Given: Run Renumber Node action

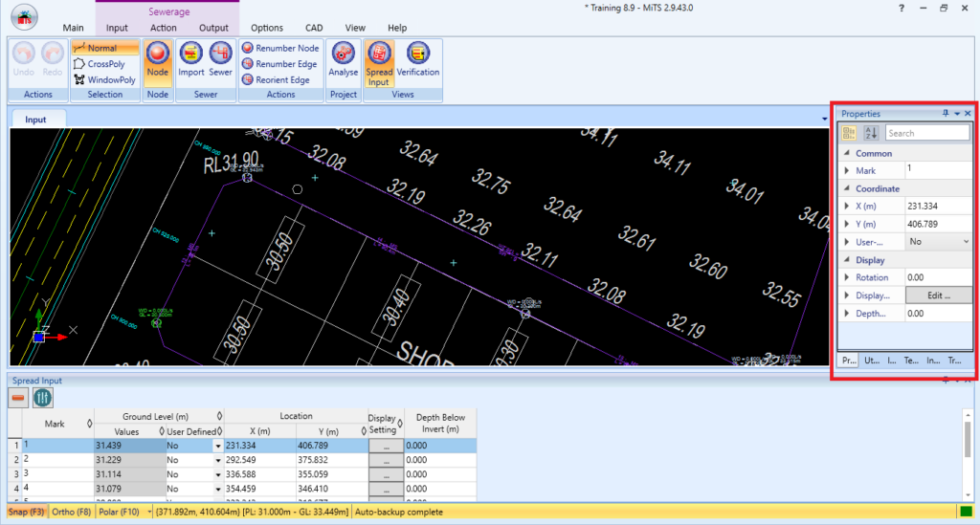Looking at the screenshot, I should coord(280,48).
